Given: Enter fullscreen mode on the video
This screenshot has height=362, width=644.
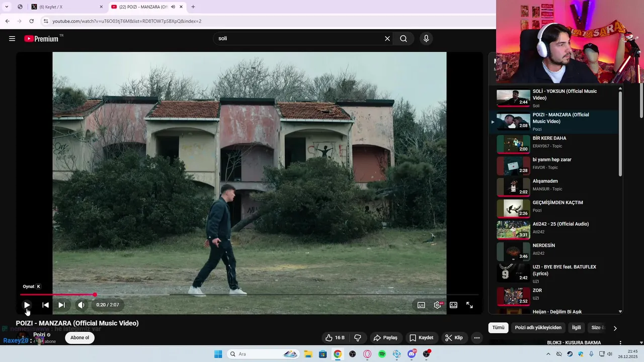Looking at the screenshot, I should click(469, 305).
